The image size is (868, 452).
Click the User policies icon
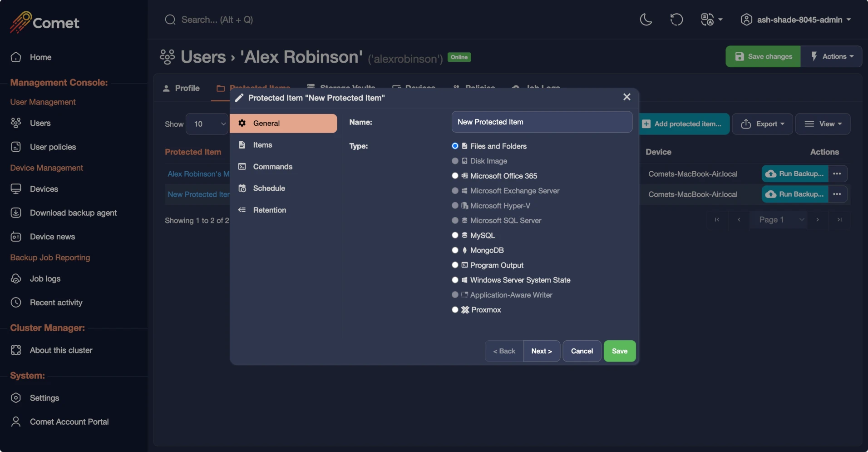pyautogui.click(x=16, y=147)
